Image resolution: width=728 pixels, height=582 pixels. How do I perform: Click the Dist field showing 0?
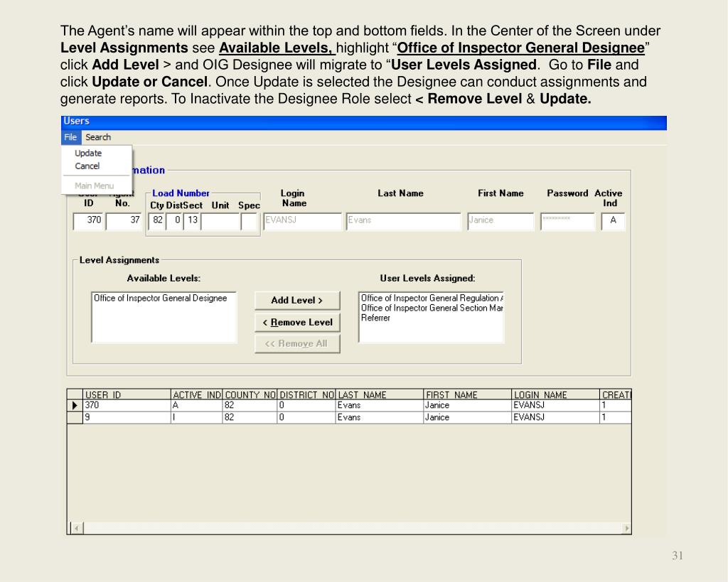pyautogui.click(x=175, y=221)
